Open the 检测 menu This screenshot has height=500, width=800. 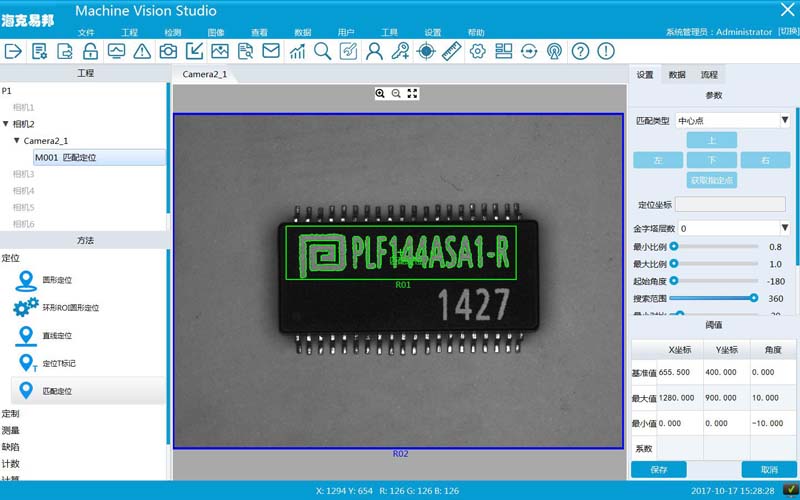[172, 33]
